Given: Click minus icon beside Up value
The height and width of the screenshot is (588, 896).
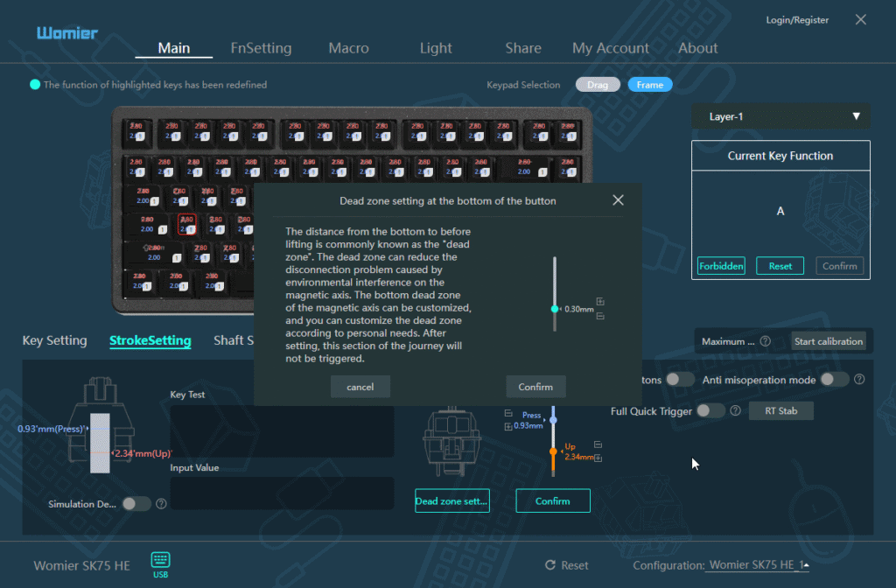Looking at the screenshot, I should (598, 444).
